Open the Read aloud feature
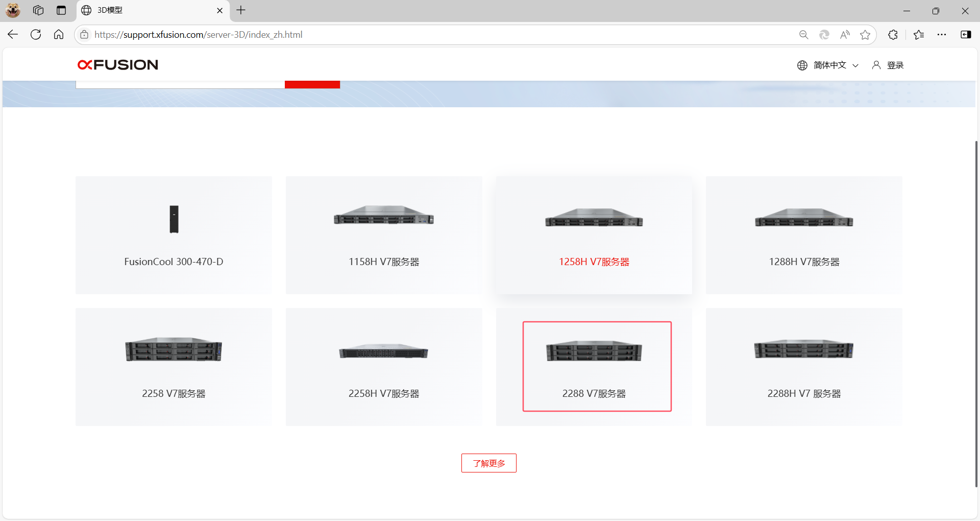The image size is (980, 521). coord(845,35)
